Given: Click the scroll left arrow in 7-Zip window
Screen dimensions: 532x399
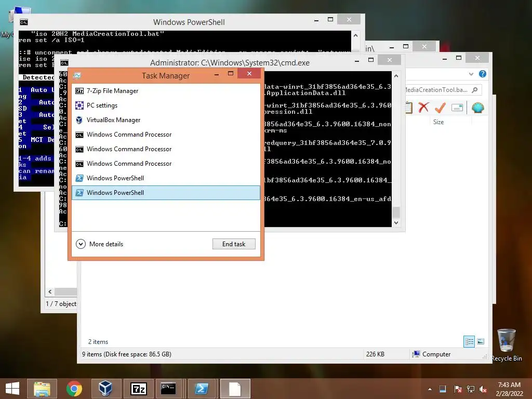Looking at the screenshot, I should coord(50,291).
